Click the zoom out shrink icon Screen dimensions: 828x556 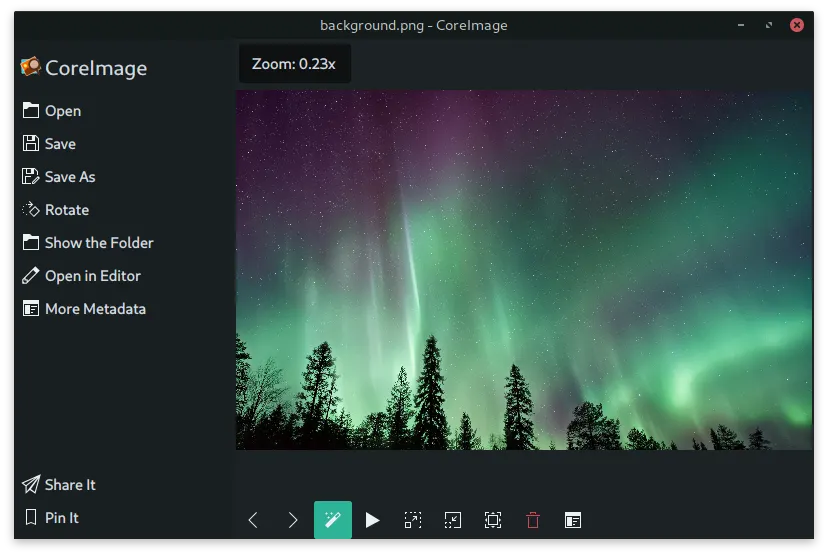[453, 520]
